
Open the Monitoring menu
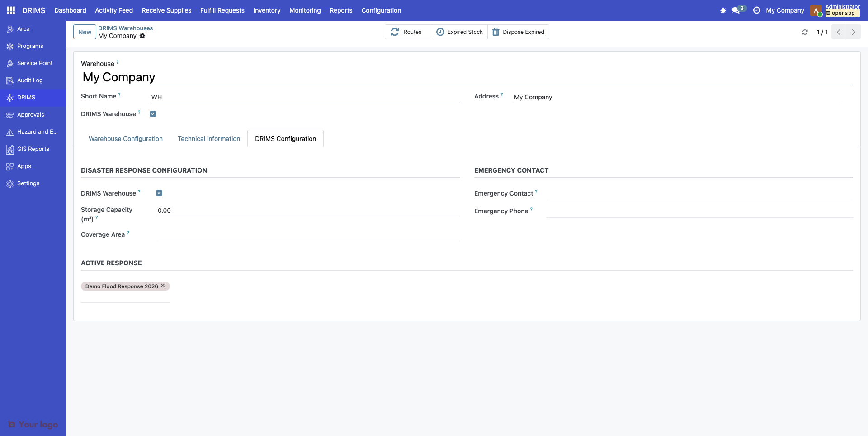click(305, 10)
